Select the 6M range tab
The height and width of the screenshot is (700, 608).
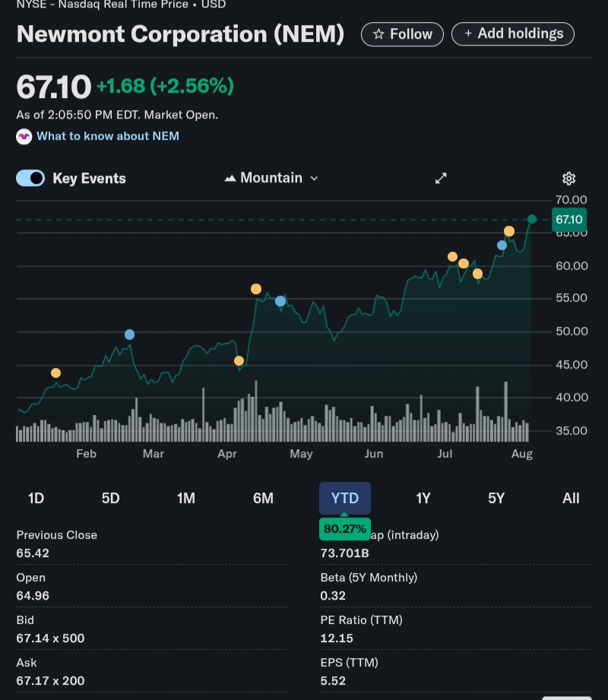coord(263,499)
